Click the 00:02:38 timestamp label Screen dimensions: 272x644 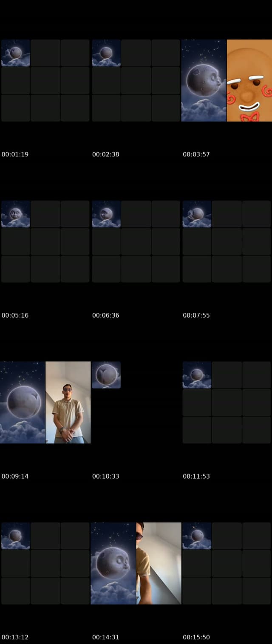pyautogui.click(x=106, y=154)
